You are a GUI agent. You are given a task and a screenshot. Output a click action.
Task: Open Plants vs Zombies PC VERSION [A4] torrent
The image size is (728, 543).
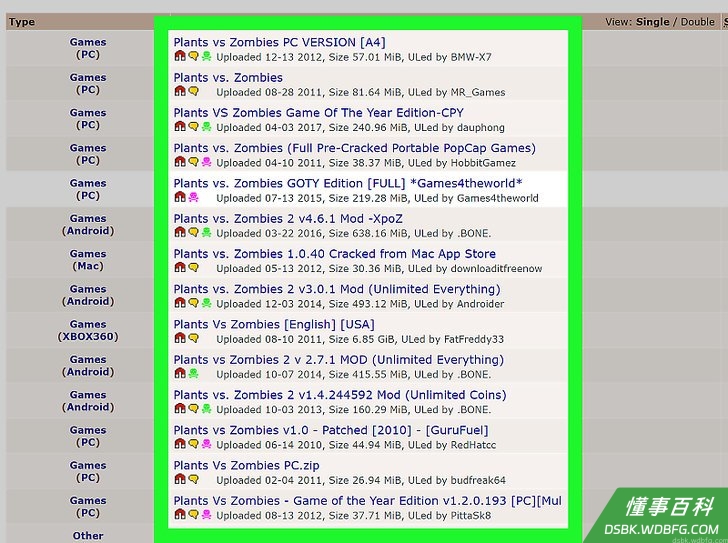[280, 42]
